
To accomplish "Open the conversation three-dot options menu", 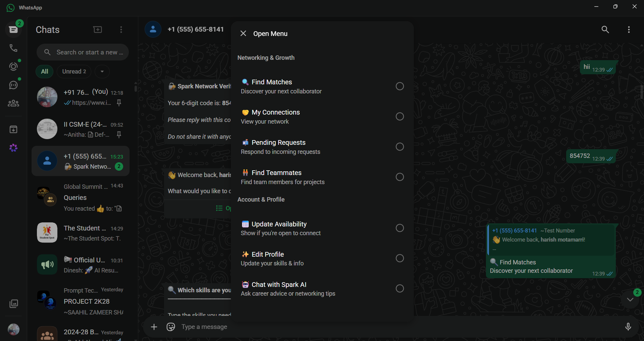I will pyautogui.click(x=629, y=30).
